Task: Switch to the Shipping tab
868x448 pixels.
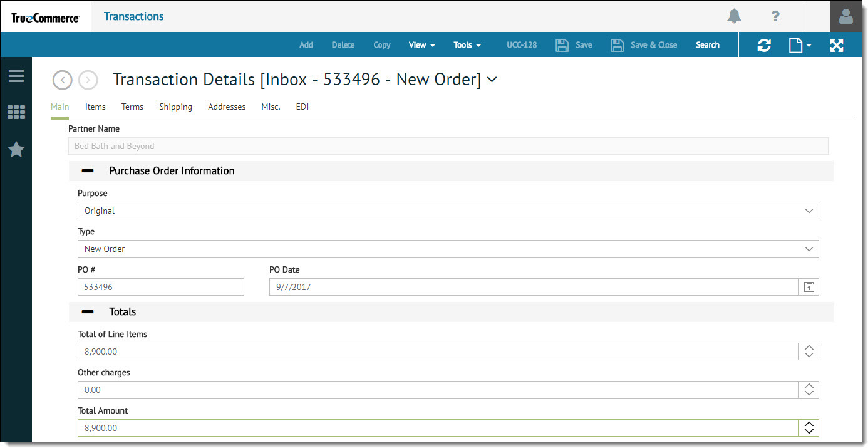Action: 175,107
